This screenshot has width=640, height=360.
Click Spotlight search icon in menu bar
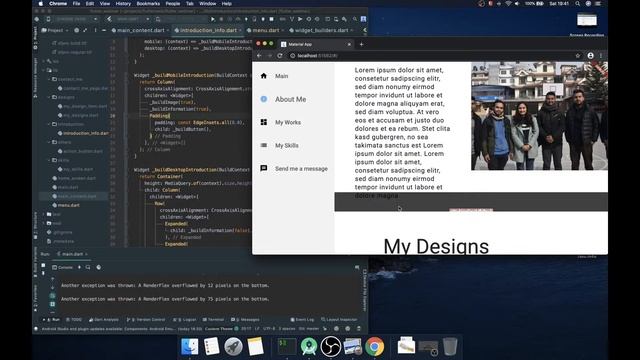click(578, 3)
